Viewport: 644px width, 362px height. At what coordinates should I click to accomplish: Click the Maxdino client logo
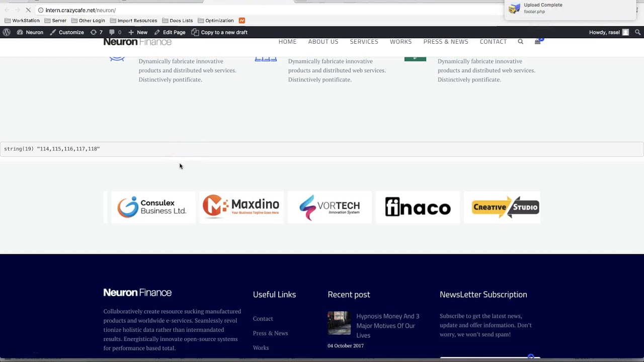click(241, 207)
